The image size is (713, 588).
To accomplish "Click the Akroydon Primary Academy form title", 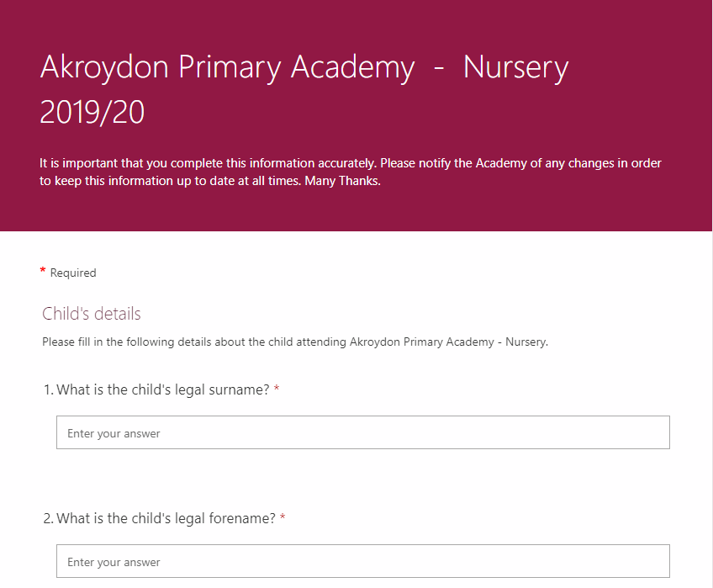I will [304, 89].
